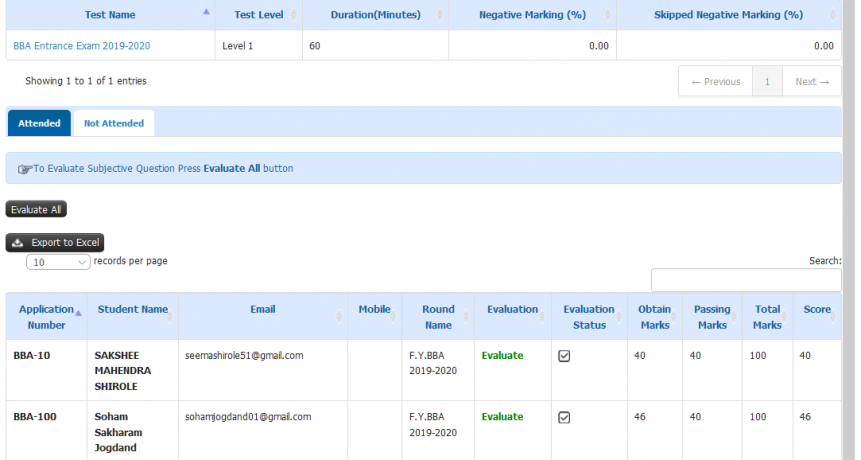Screen dimensions: 861x460
Task: Sort by Evaluation column header
Action: (512, 317)
